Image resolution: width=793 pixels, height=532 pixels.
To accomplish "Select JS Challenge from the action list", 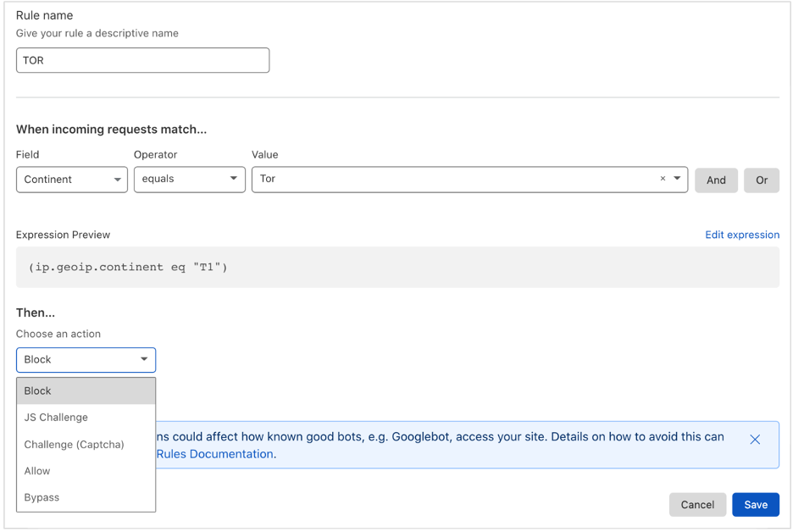I will pos(86,417).
